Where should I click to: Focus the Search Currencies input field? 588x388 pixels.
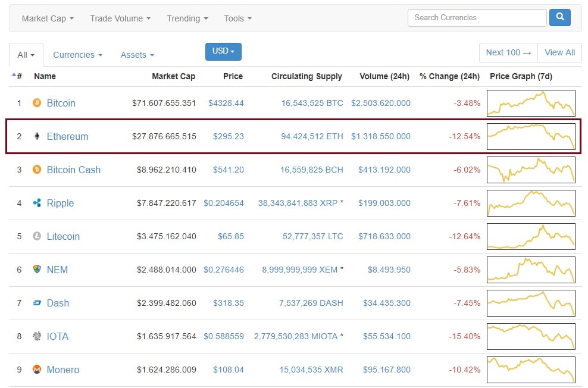pos(476,18)
